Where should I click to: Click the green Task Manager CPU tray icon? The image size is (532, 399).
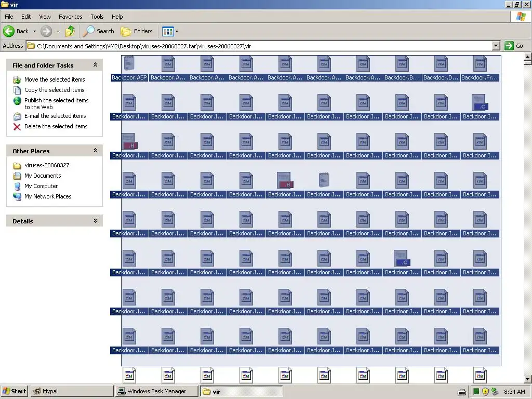pos(476,392)
